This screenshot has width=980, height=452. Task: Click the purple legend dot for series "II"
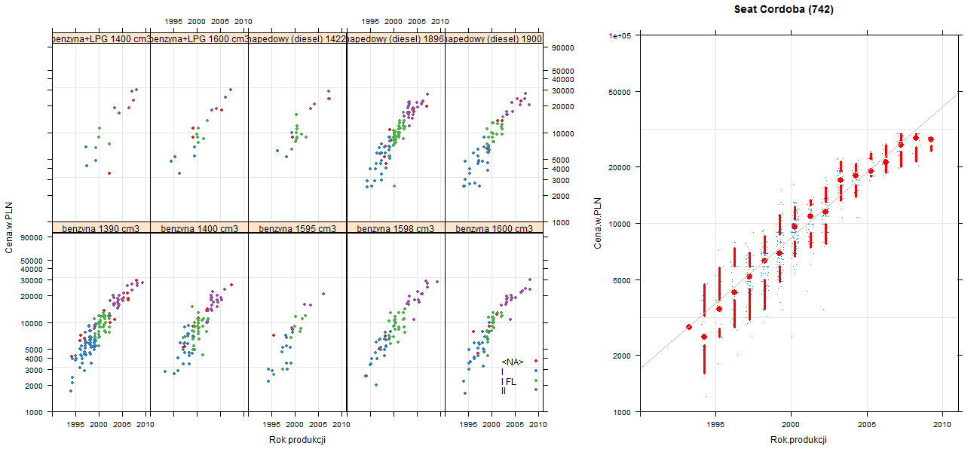[x=535, y=389]
